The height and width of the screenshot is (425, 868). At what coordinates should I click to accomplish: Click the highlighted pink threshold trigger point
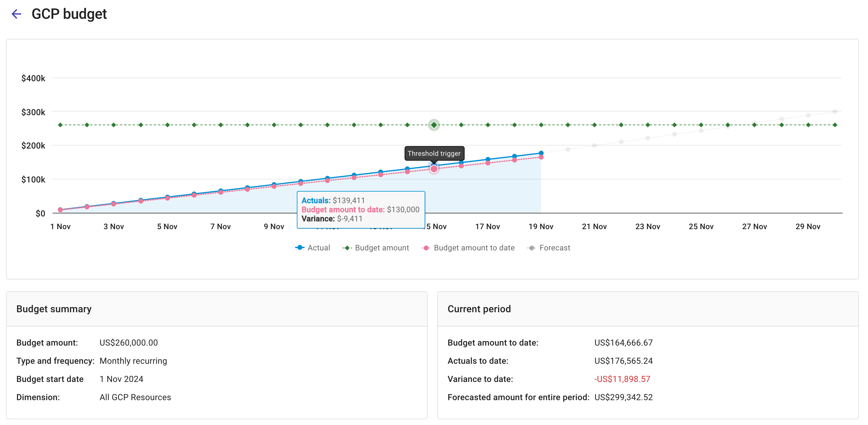tap(434, 169)
